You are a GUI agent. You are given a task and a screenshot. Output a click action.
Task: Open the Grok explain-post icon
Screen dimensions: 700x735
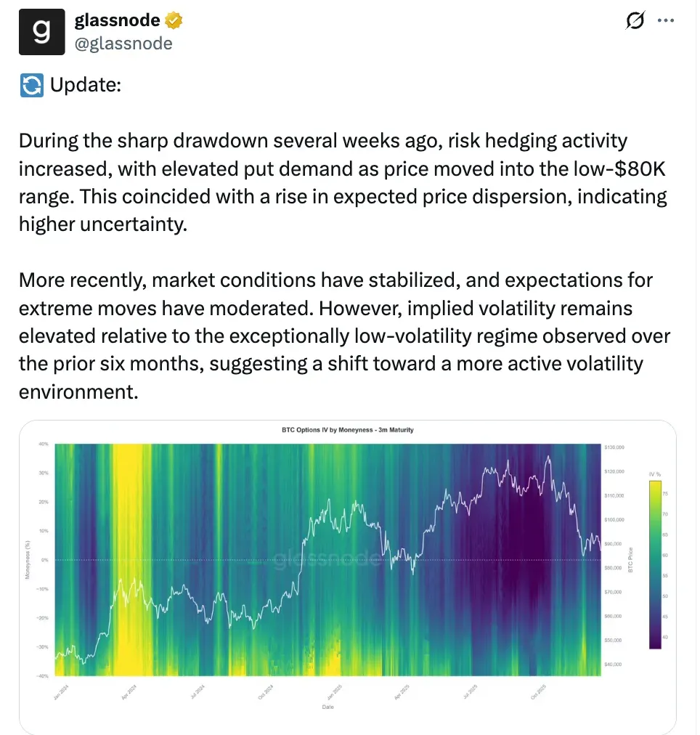pyautogui.click(x=635, y=21)
